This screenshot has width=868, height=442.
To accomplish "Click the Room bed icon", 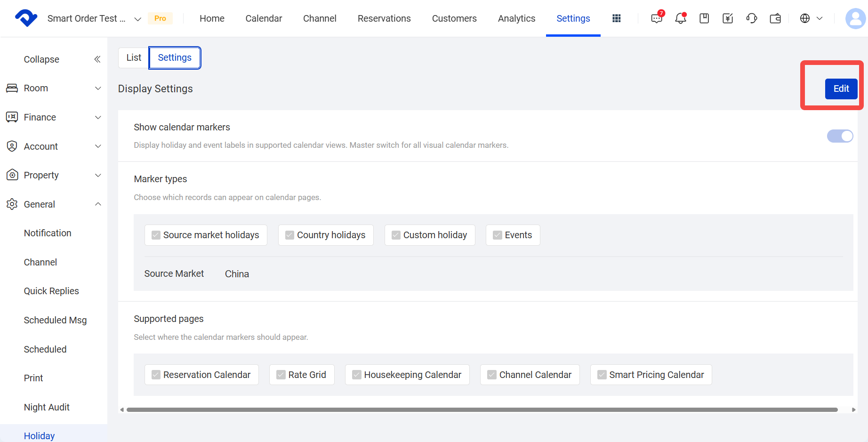I will click(x=12, y=88).
